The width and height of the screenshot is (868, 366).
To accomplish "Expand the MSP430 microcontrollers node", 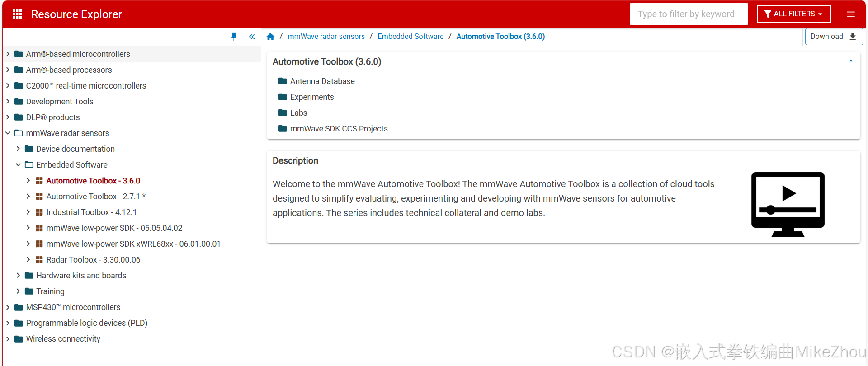I will coord(8,307).
